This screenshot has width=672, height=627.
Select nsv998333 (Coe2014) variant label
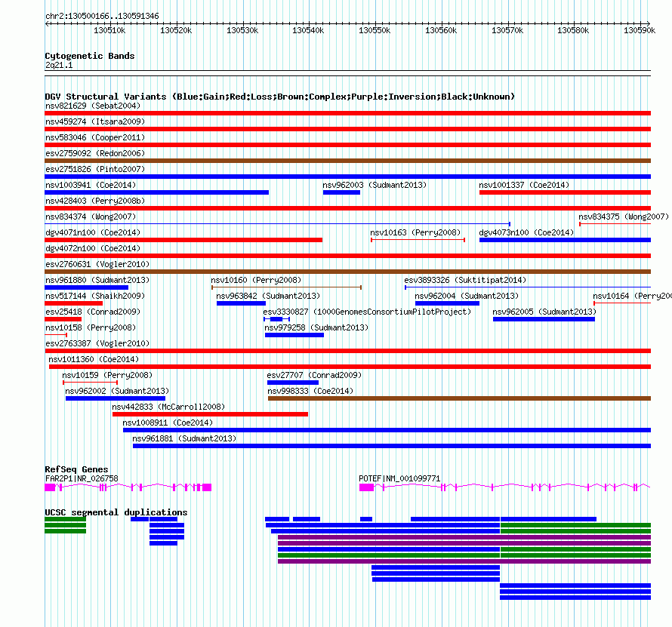(311, 391)
